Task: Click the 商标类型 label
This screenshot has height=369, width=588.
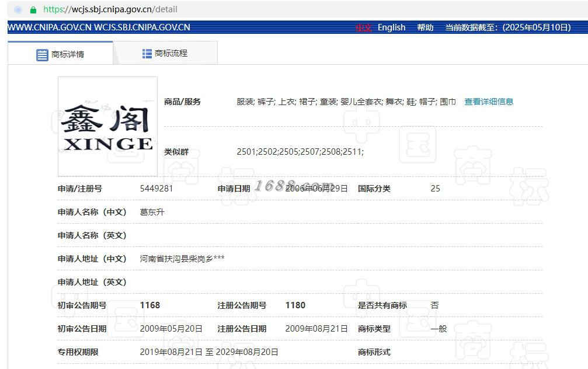Action: [x=374, y=329]
